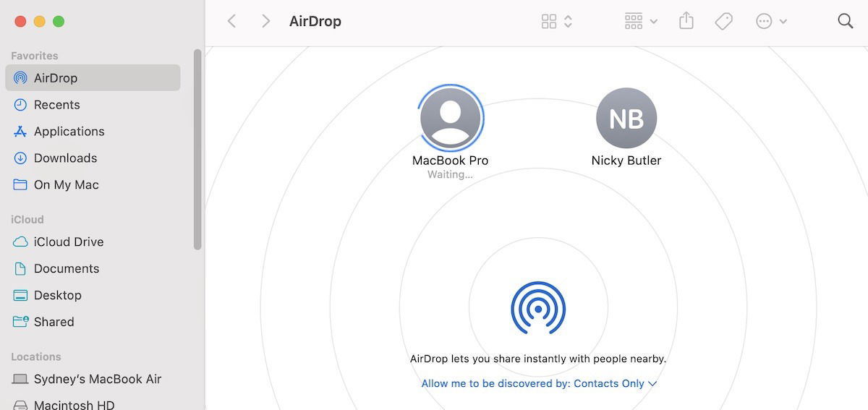Click the Search magnifier icon
Image resolution: width=868 pixels, height=410 pixels.
click(x=846, y=21)
